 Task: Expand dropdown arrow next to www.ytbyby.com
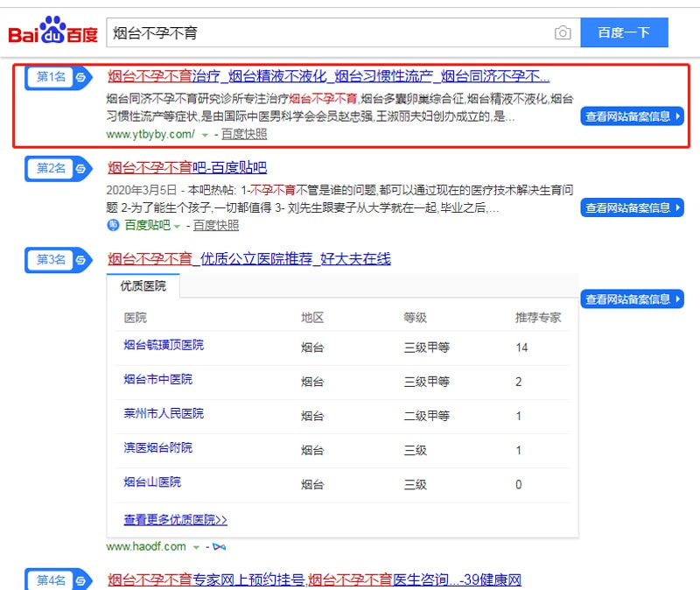tap(205, 135)
